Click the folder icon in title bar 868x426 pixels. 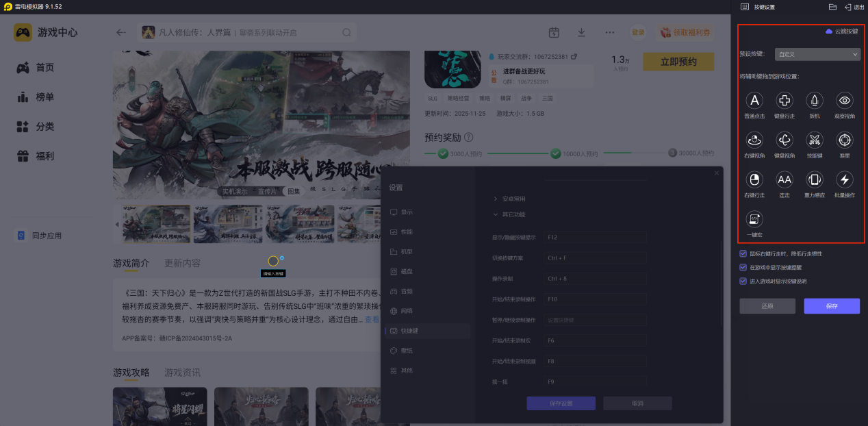[832, 7]
